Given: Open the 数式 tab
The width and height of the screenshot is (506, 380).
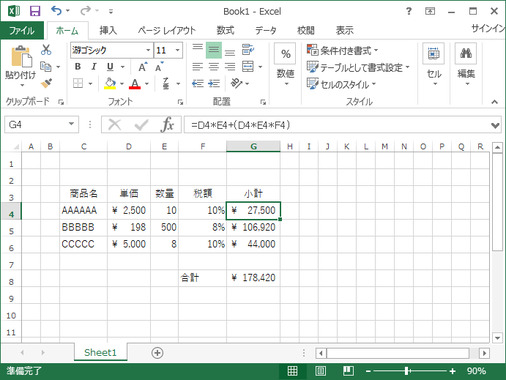Looking at the screenshot, I should (225, 31).
